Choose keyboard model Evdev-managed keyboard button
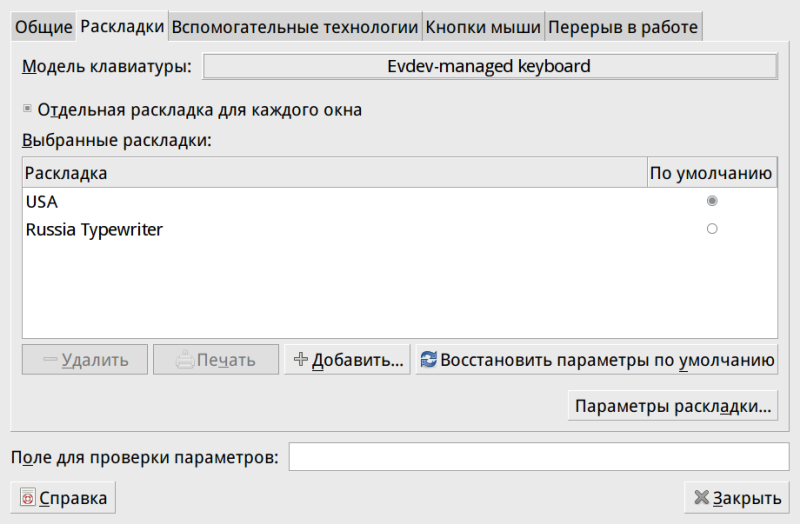This screenshot has width=800, height=524. [x=490, y=66]
